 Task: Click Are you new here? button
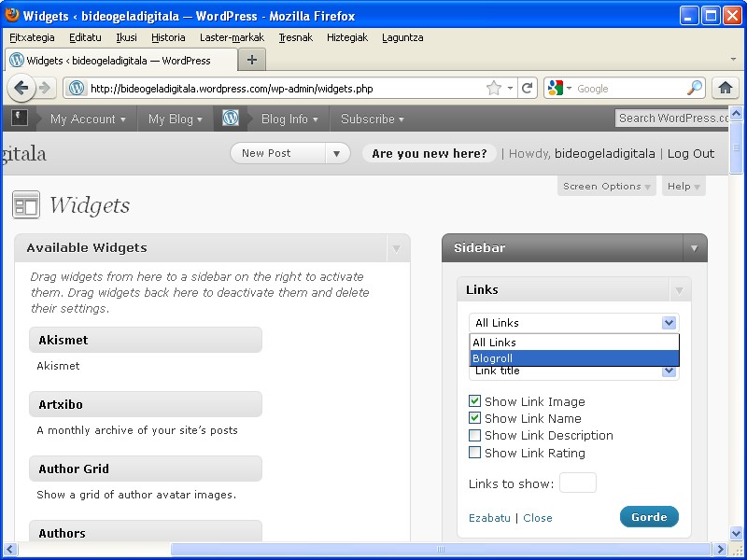coord(430,153)
